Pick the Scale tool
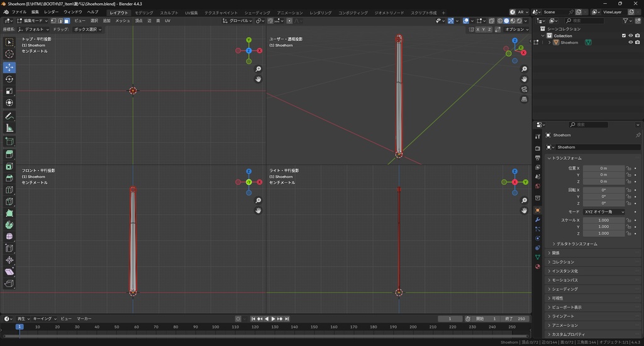This screenshot has width=644, height=346. (x=9, y=91)
